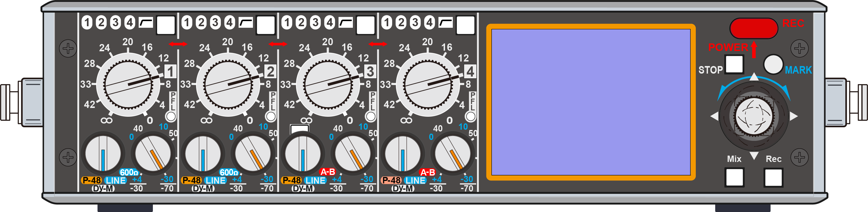
Task: Toggle channel 3 high-pass filter icon
Action: [346, 23]
